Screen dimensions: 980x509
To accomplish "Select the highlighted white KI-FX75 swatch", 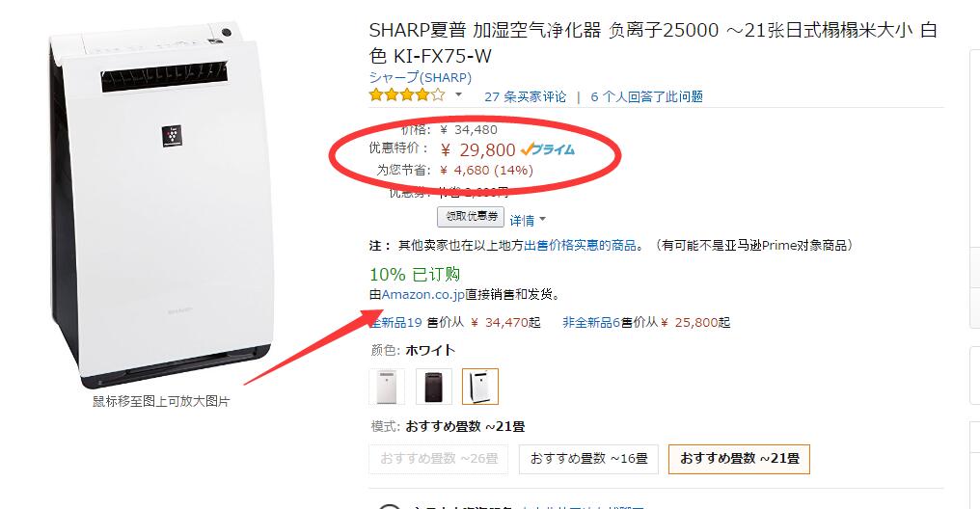I will click(x=480, y=387).
